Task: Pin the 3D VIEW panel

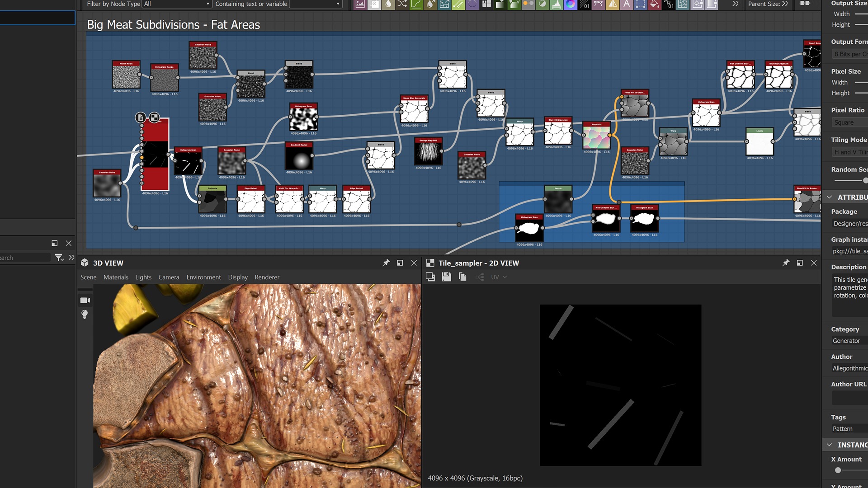Action: click(386, 263)
